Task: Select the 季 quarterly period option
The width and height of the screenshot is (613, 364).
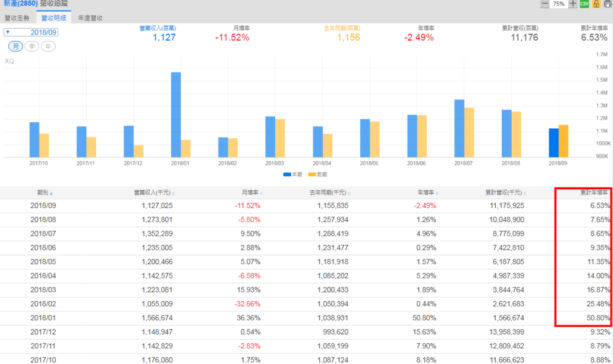Action: click(x=32, y=47)
